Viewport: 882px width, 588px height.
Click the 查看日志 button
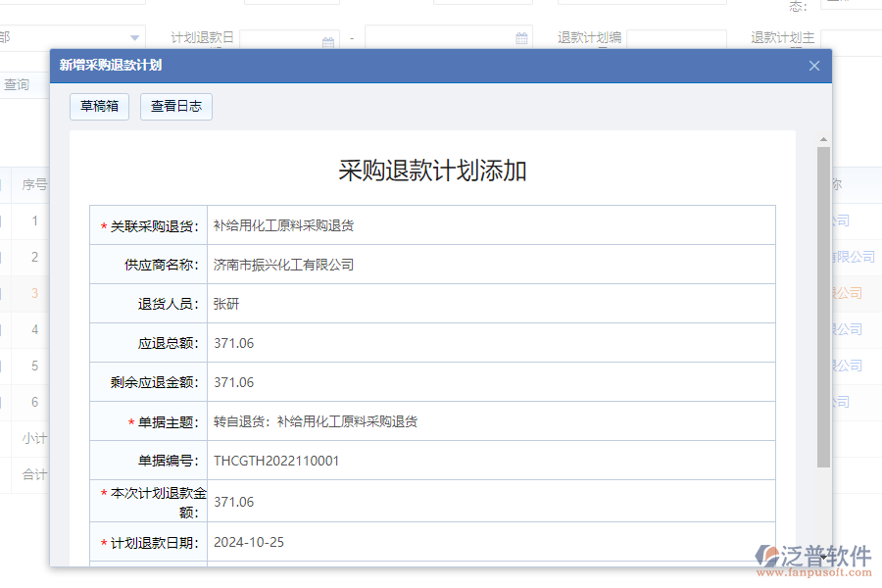coord(176,106)
